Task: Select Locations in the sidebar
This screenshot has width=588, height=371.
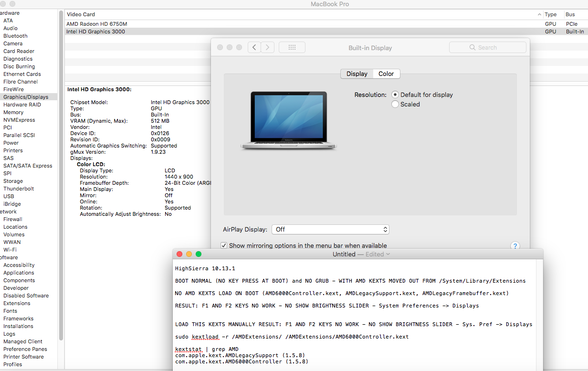Action: pyautogui.click(x=15, y=227)
